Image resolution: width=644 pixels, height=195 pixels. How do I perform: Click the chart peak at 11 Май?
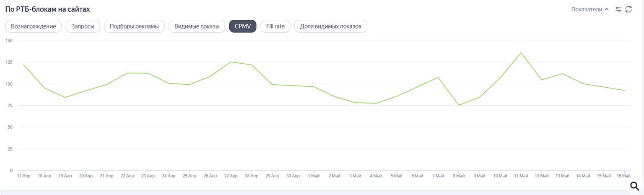pos(521,53)
